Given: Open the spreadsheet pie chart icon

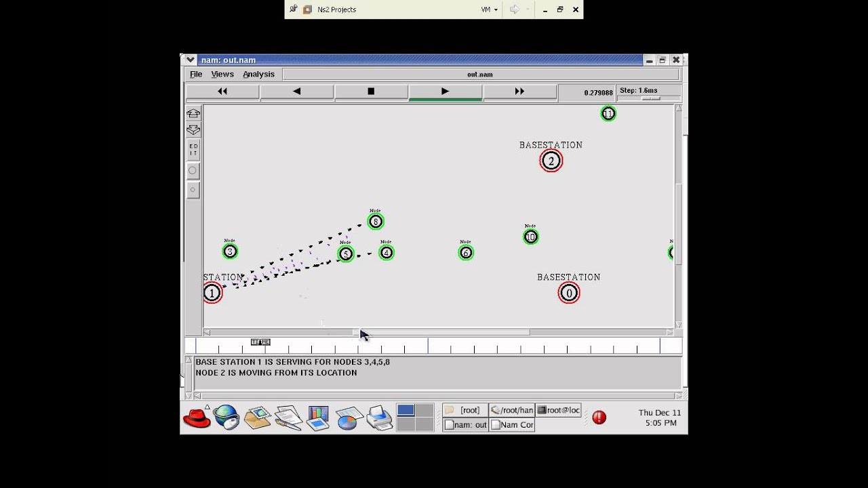Looking at the screenshot, I should [x=349, y=418].
